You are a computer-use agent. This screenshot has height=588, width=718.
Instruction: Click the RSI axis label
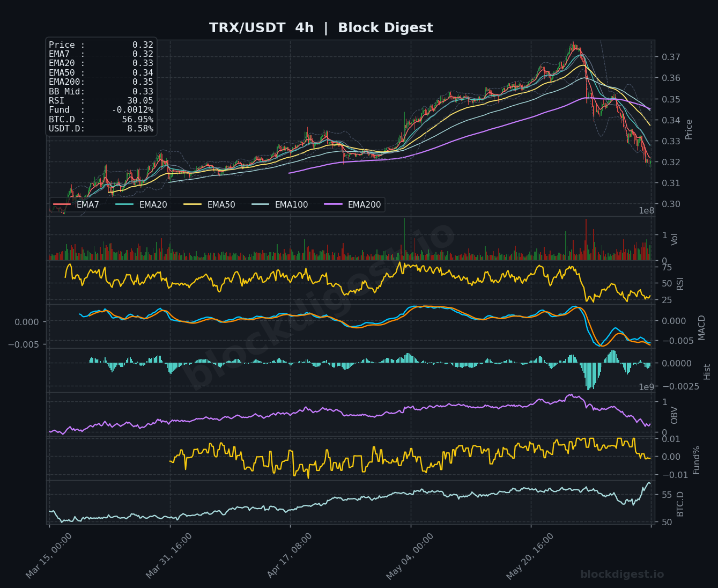click(680, 283)
